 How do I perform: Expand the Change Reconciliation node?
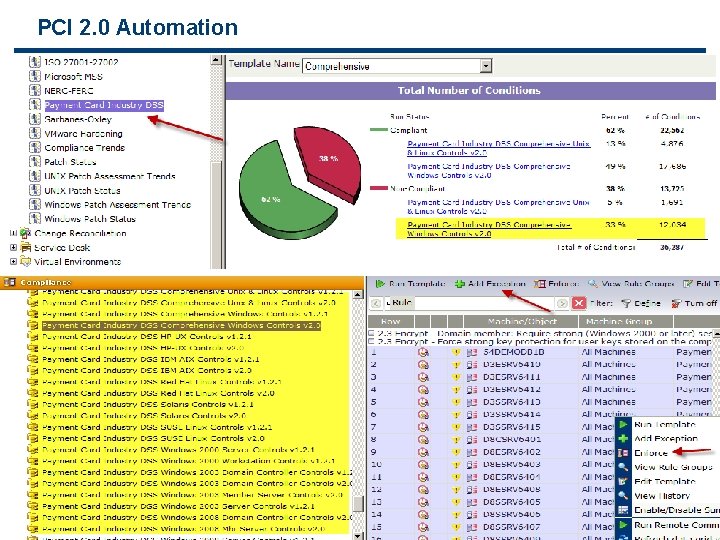(13, 233)
